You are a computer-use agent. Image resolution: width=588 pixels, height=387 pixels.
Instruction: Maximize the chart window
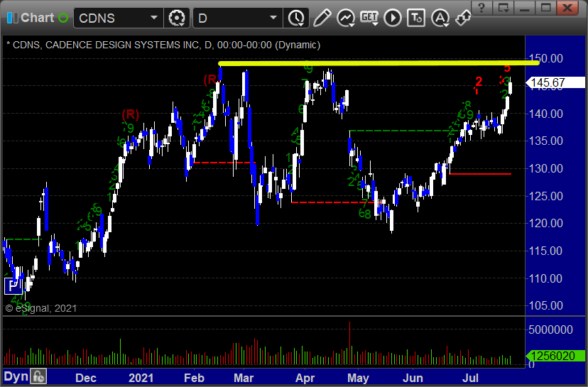coord(545,8)
